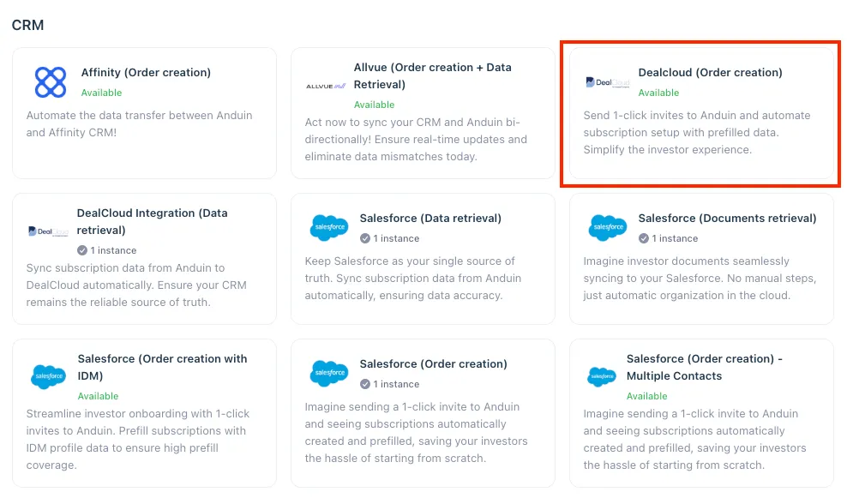Click the CRM section heading
The width and height of the screenshot is (847, 504).
tap(28, 25)
